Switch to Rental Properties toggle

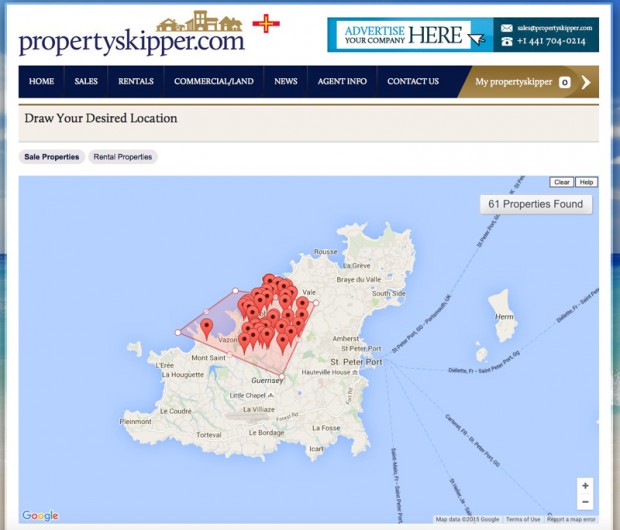coord(123,157)
